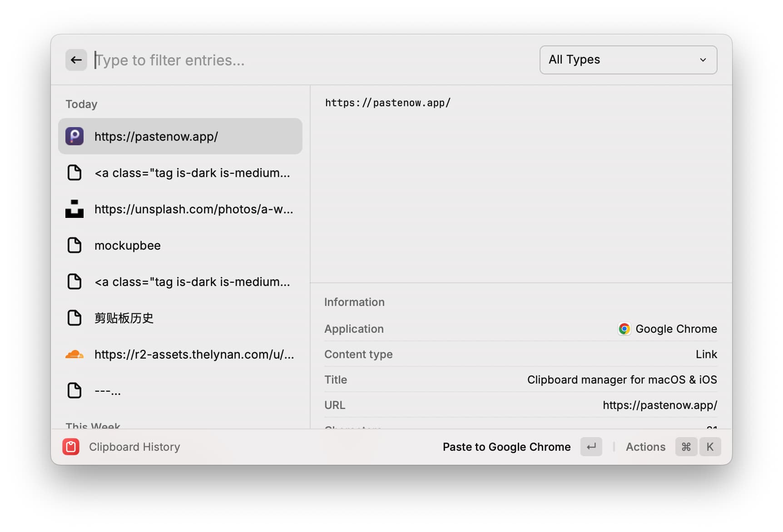Click the Google Chrome icon in Information
Screen dimensions: 783x532
[x=624, y=329]
